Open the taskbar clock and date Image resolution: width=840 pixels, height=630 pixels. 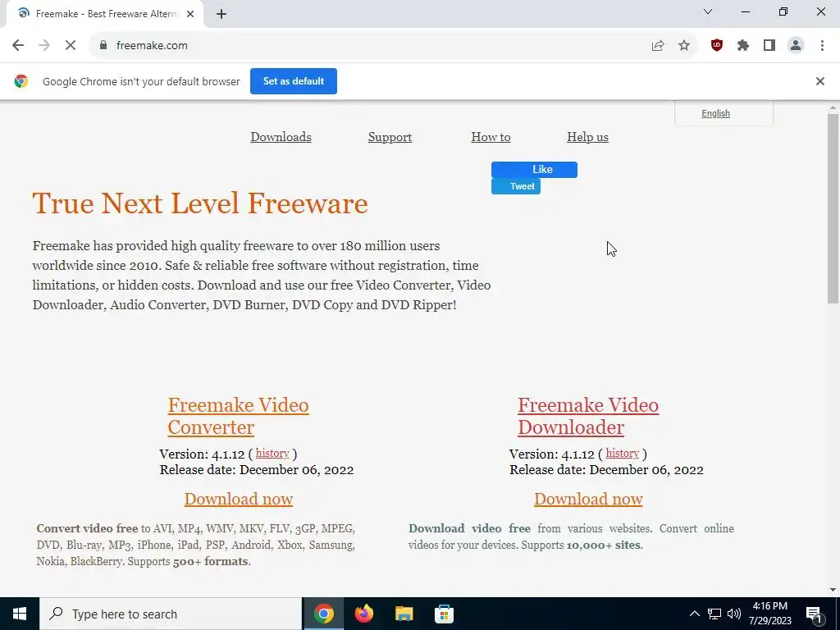(x=770, y=614)
